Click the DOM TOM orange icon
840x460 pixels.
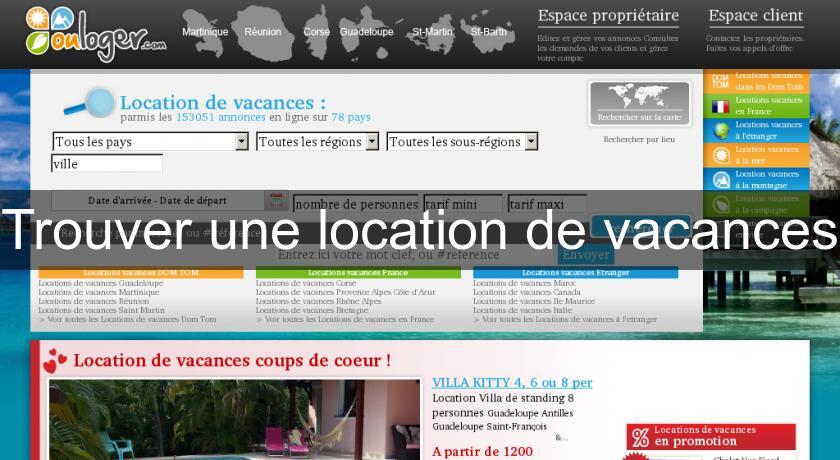(x=721, y=81)
